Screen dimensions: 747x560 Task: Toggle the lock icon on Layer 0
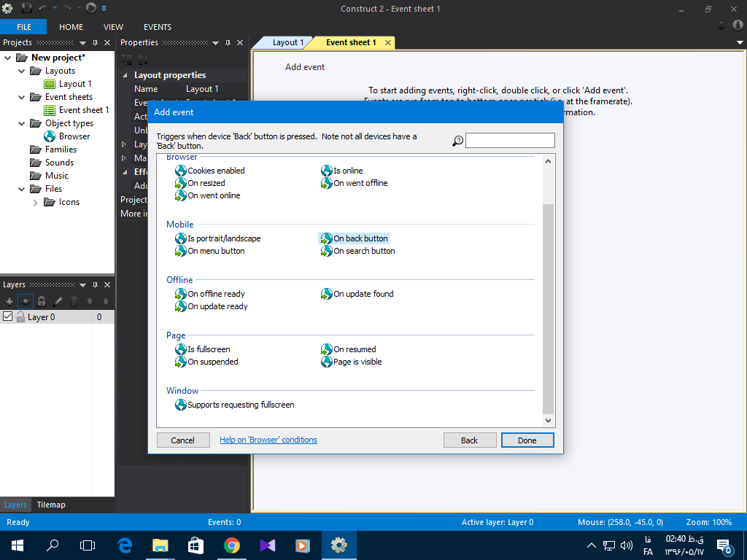click(20, 316)
